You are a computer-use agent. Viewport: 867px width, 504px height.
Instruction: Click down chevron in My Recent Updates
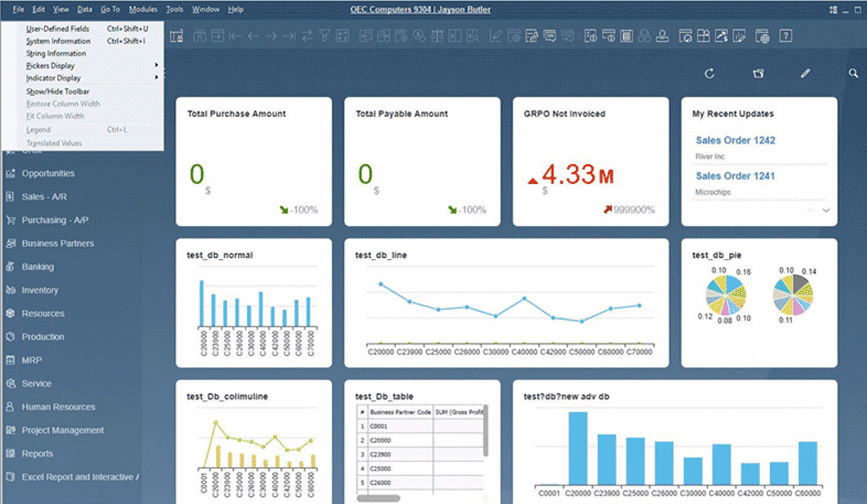point(826,211)
